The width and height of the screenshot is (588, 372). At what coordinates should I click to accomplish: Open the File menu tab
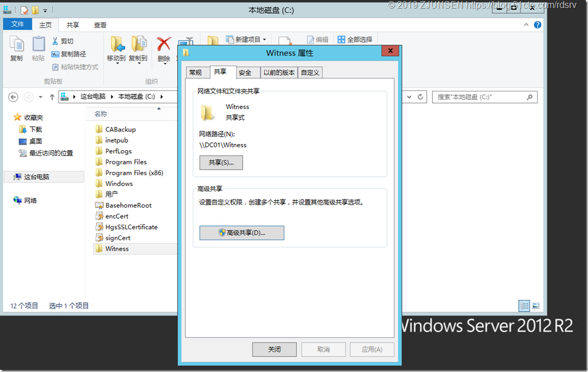click(x=18, y=25)
